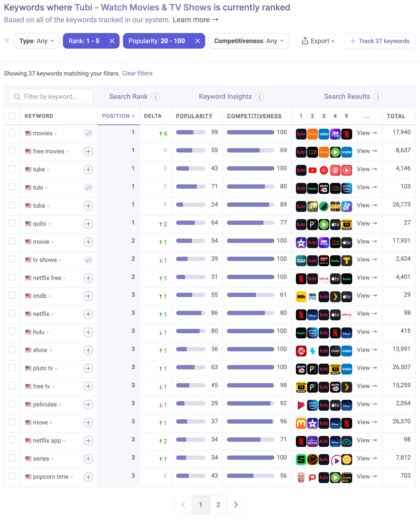Add netflix keyword with plus icon

point(88,314)
